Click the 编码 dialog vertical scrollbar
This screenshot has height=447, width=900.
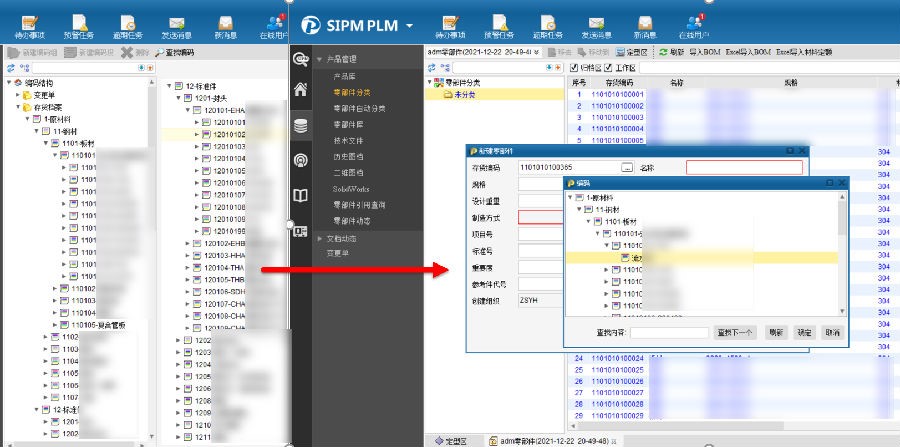[842, 215]
